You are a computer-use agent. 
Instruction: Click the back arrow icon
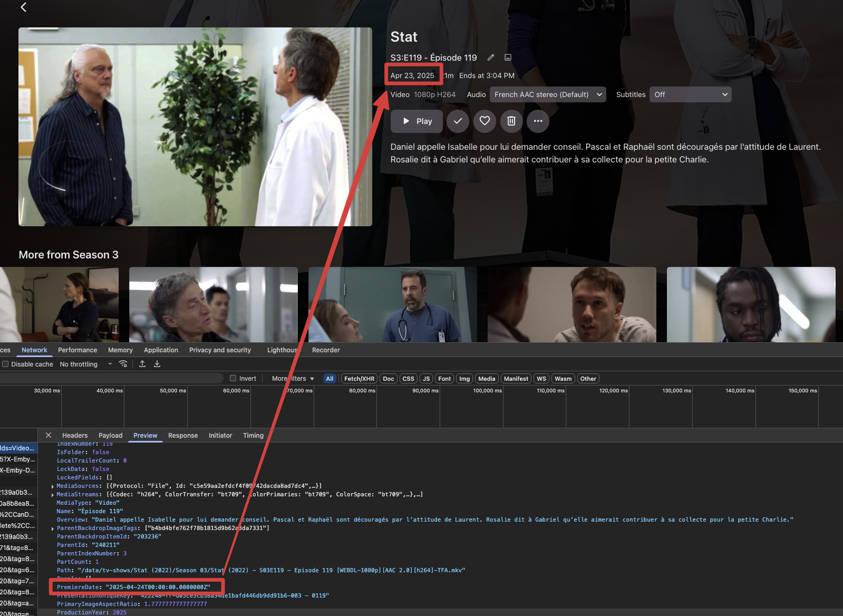coord(23,7)
